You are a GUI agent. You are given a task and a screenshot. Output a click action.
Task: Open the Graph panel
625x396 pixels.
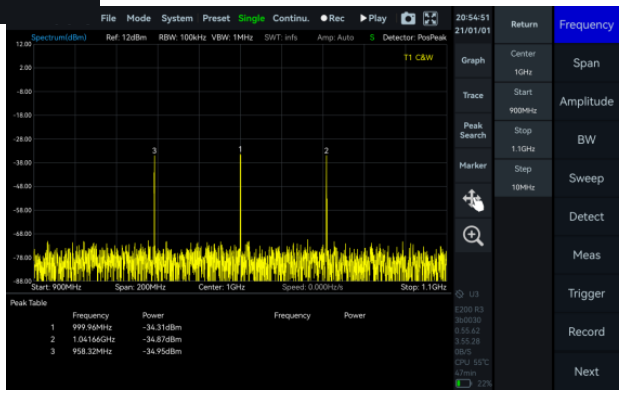tap(473, 61)
